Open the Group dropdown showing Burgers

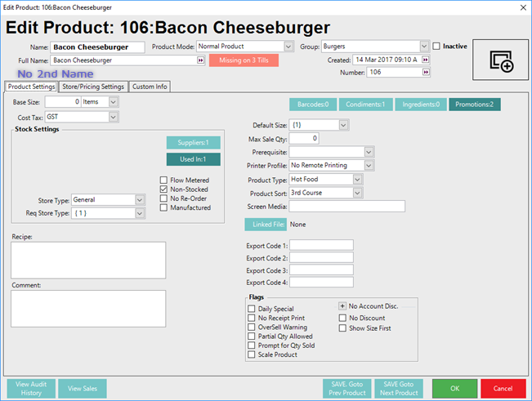(x=424, y=47)
